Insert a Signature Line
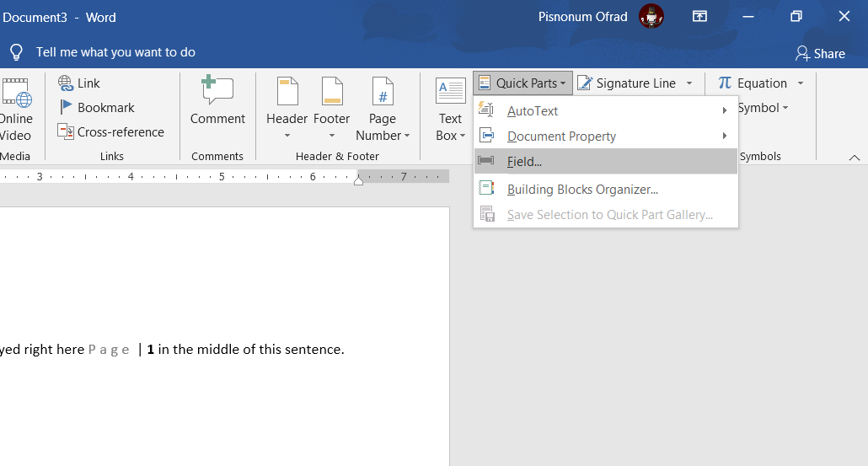The width and height of the screenshot is (868, 466). [627, 83]
